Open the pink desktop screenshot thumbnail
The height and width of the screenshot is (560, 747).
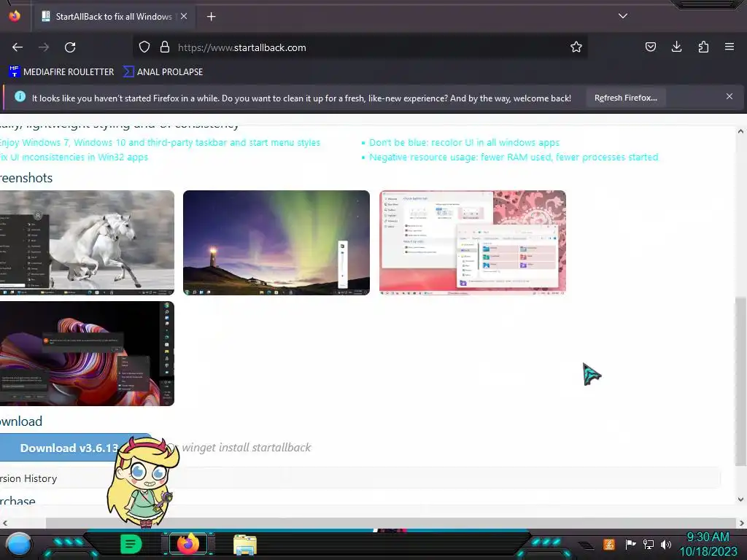click(473, 243)
